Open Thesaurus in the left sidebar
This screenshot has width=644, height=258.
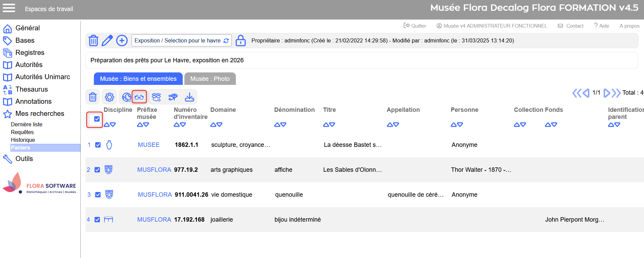coord(32,89)
